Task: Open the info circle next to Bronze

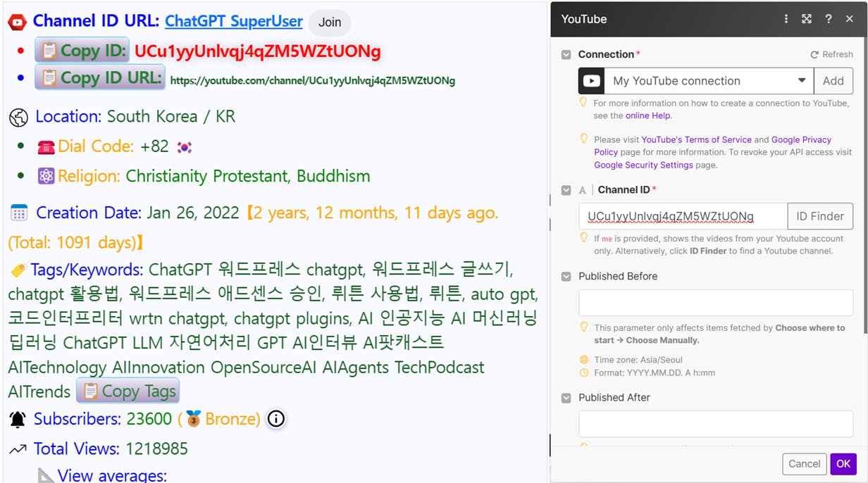Action: (x=276, y=419)
